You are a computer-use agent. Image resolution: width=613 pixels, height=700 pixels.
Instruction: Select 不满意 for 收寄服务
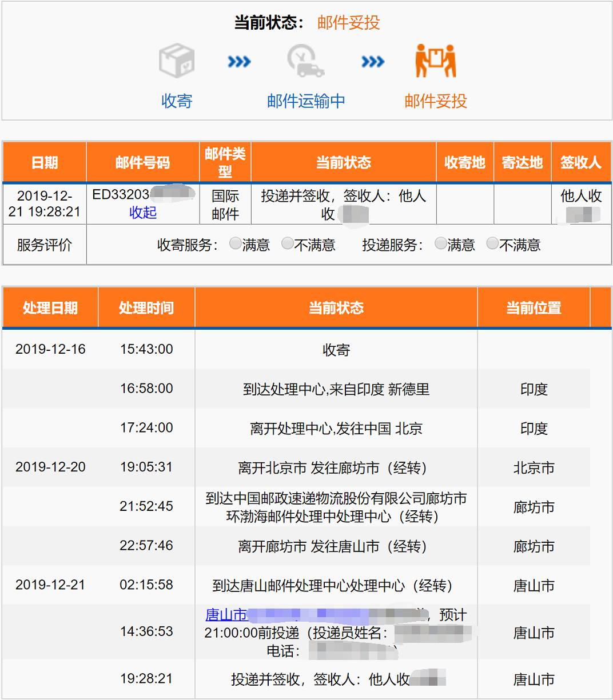[288, 244]
